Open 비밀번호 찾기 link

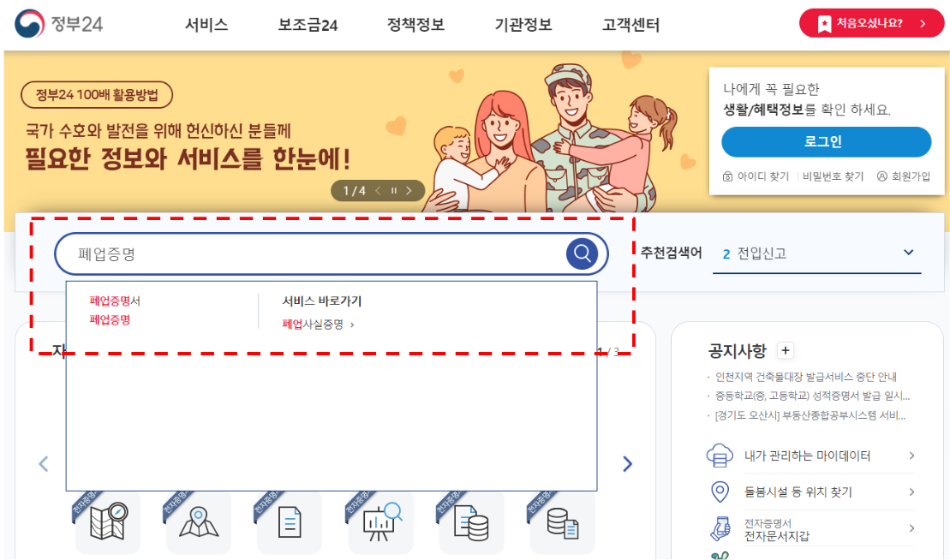[833, 176]
